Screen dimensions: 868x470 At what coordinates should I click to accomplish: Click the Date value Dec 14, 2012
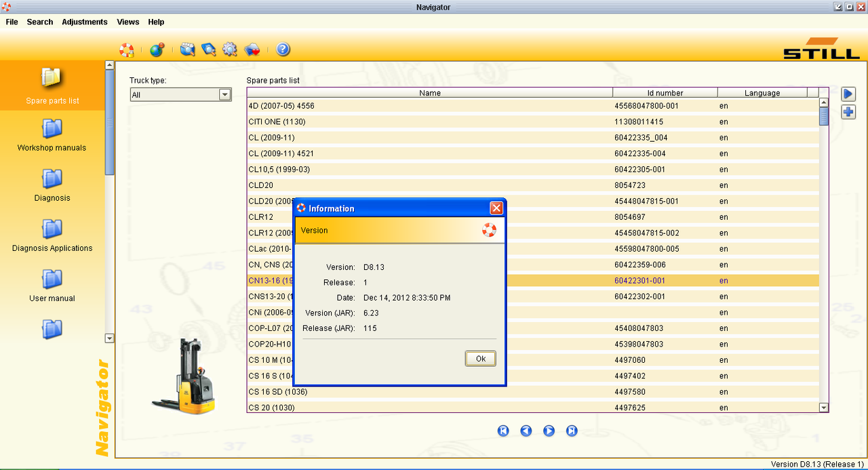[407, 298]
